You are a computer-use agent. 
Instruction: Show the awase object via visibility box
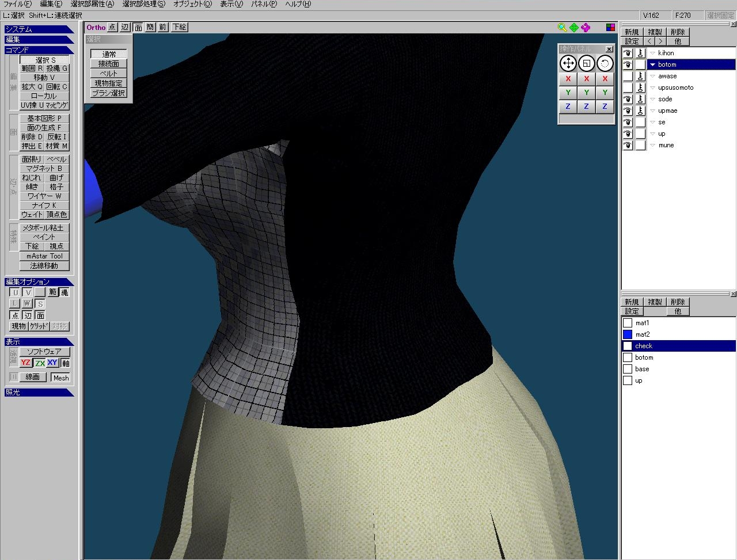(x=628, y=76)
